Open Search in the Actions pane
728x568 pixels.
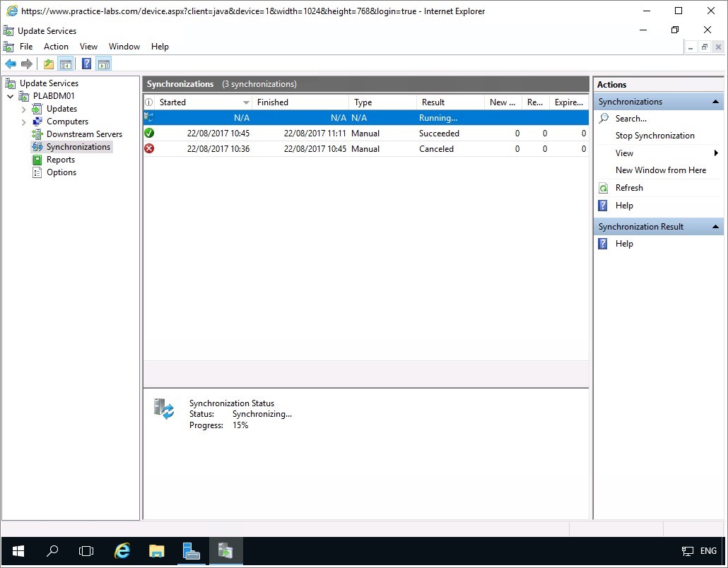(630, 119)
